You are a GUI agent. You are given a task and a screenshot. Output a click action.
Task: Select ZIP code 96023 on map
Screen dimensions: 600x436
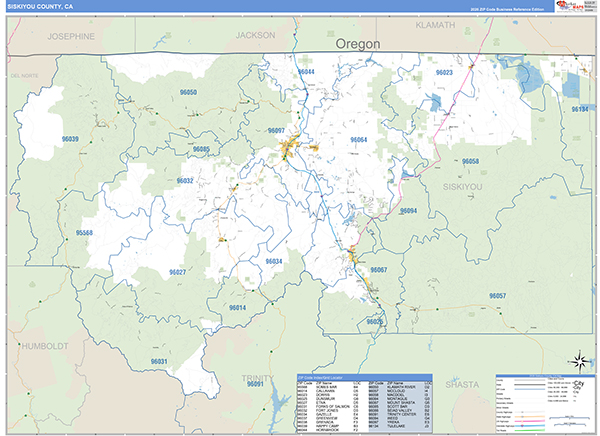[444, 72]
